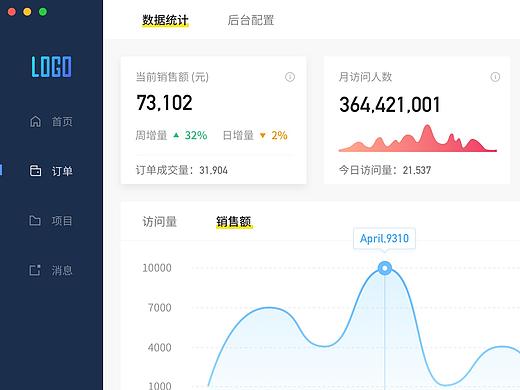This screenshot has height=390, width=520.
Task: Click the 日增量 2% value
Action: 279,135
